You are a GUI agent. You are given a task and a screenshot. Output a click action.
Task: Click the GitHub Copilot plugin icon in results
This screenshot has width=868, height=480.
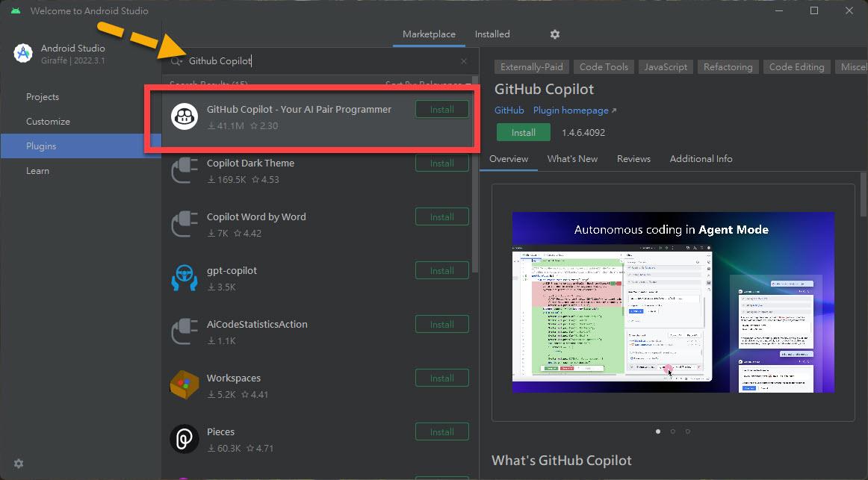click(x=184, y=116)
